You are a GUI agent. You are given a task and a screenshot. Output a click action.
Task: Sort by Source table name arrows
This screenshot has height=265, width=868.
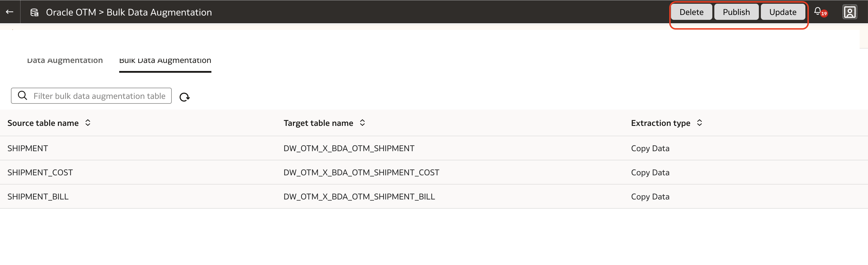[x=88, y=123]
